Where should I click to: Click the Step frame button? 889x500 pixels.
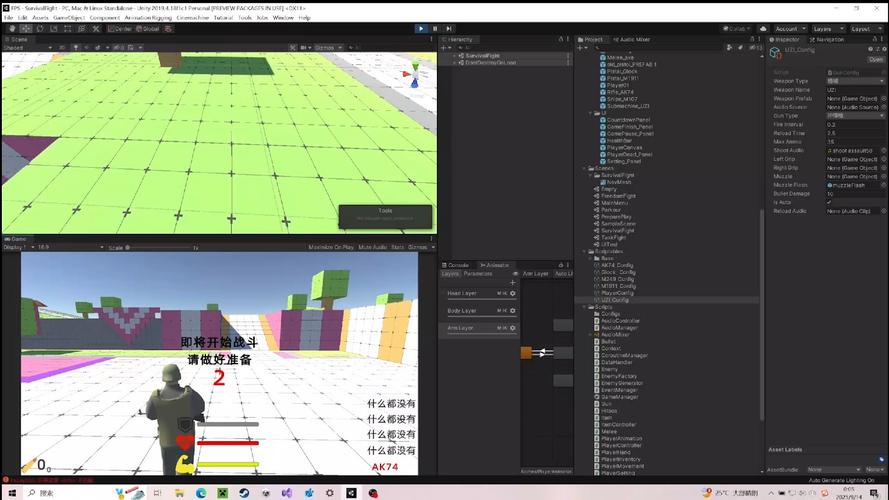pos(449,28)
